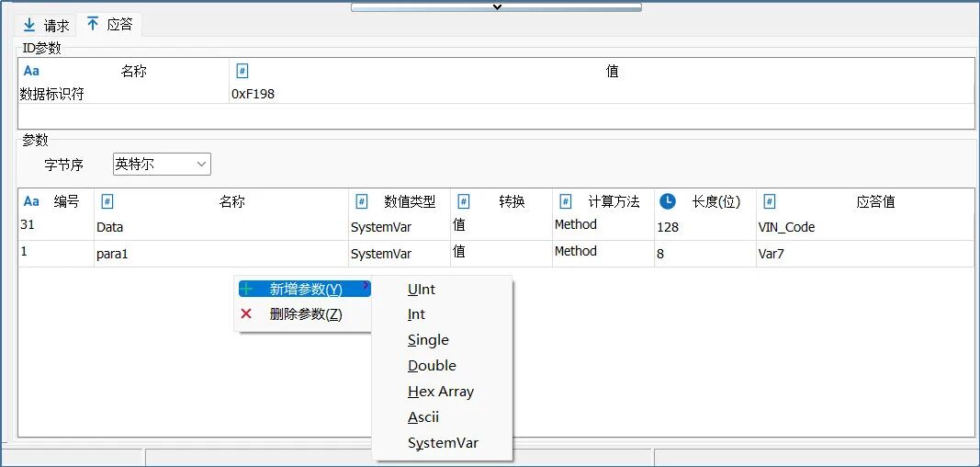This screenshot has width=980, height=467.
Task: Switch to the 应答 tab
Action: pyautogui.click(x=109, y=25)
